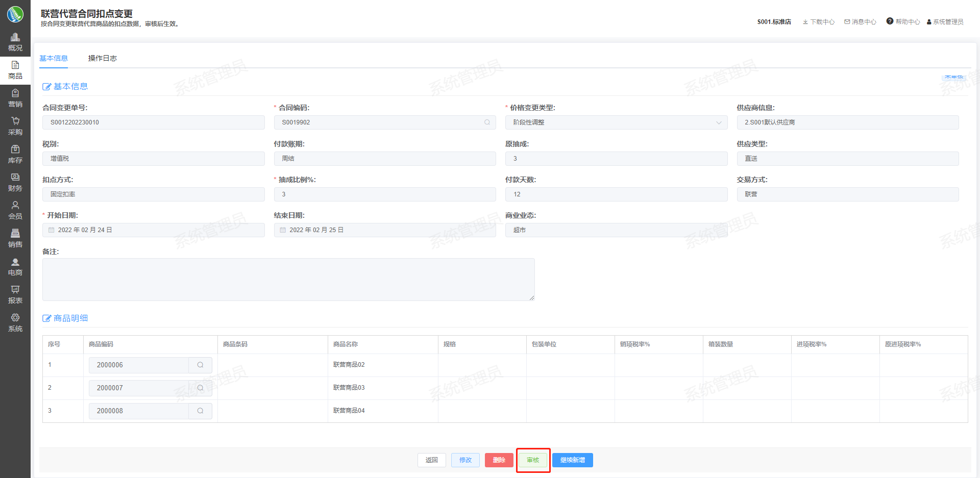
Task: Click the 备注 remarks text area
Action: pyautogui.click(x=288, y=280)
